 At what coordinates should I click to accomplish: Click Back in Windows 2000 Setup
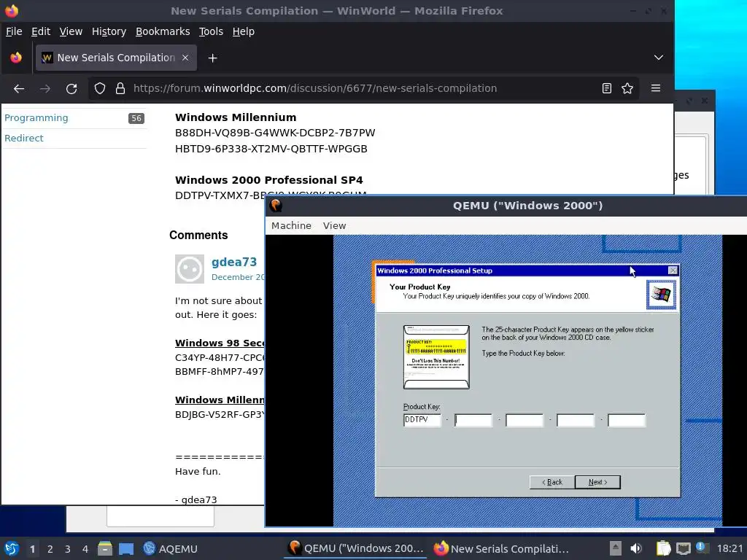click(552, 482)
